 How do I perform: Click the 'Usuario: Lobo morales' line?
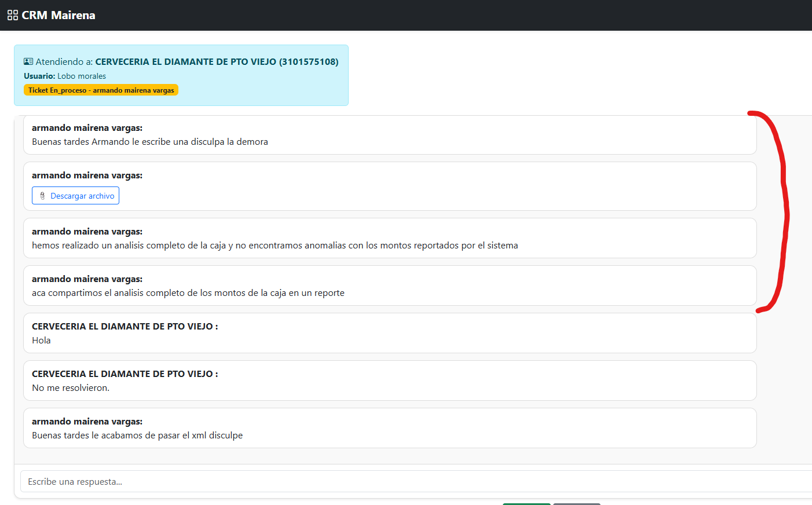65,76
